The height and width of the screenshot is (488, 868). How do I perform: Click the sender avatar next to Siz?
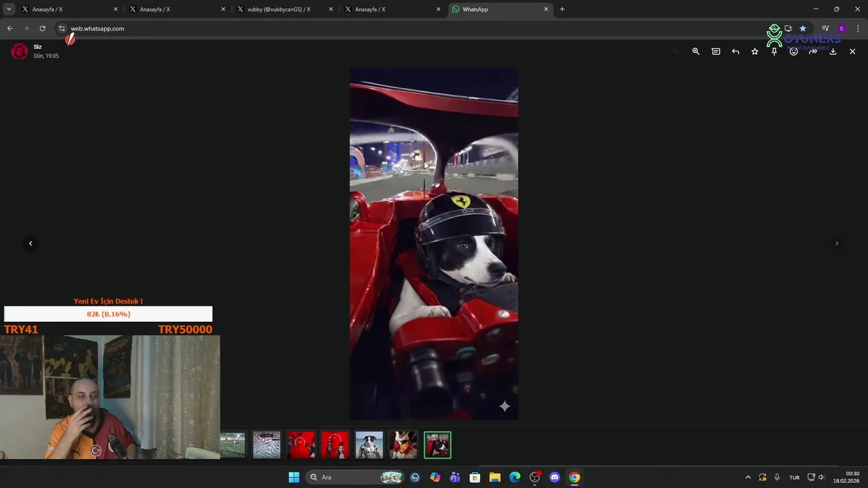[x=20, y=52]
